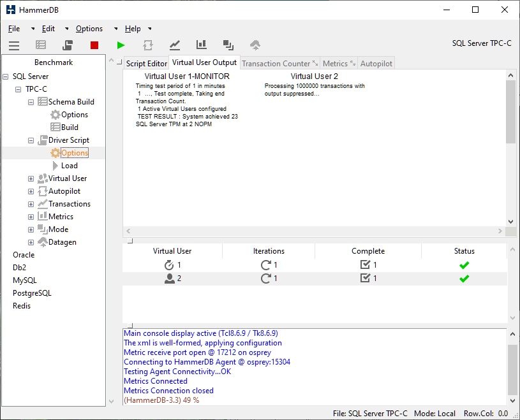Click the Status column header

point(464,251)
